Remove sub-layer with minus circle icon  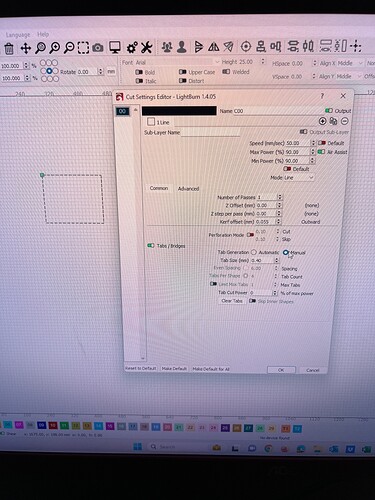(x=345, y=121)
